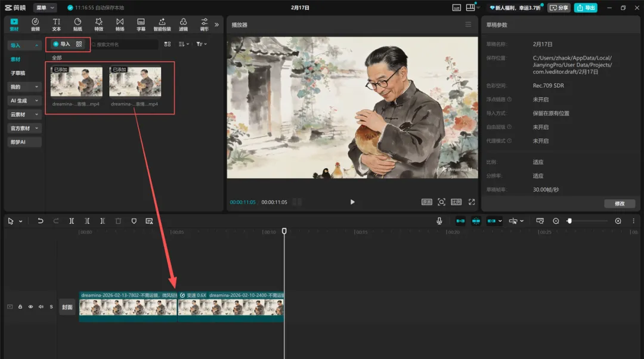Choose the selection pointer tool

coord(11,221)
